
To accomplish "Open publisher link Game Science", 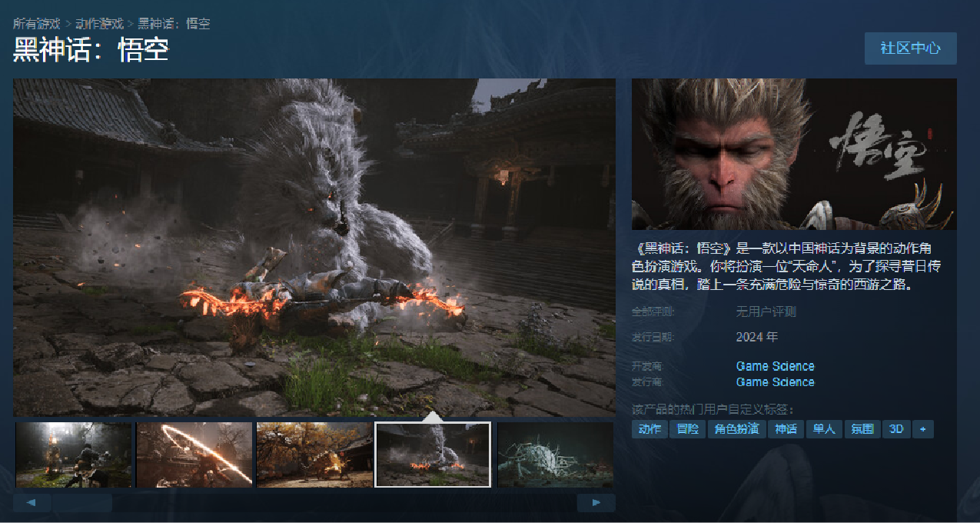I will coord(774,382).
